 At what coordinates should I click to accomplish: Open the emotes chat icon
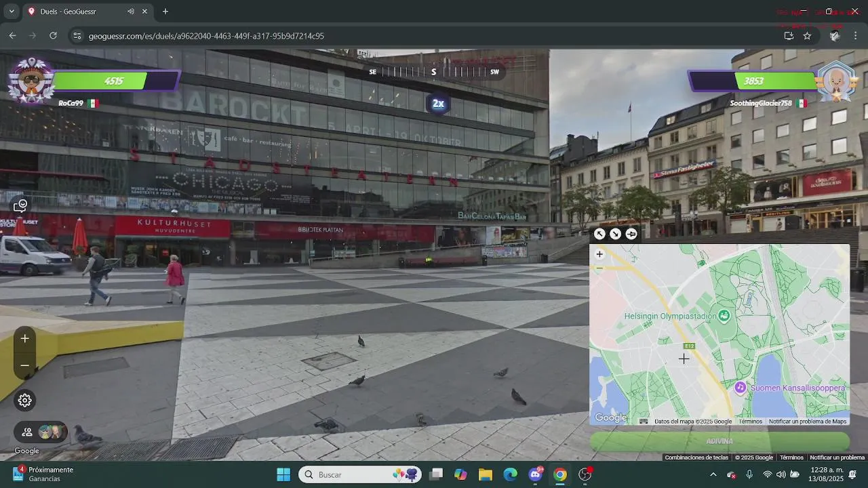tap(20, 205)
